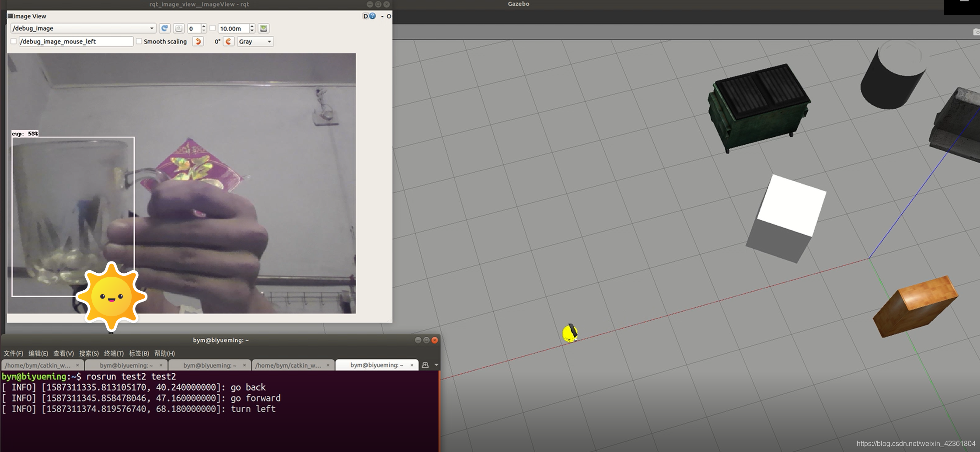Image resolution: width=980 pixels, height=452 pixels.
Task: Toggle the Smooth scaling checkbox
Action: (139, 42)
